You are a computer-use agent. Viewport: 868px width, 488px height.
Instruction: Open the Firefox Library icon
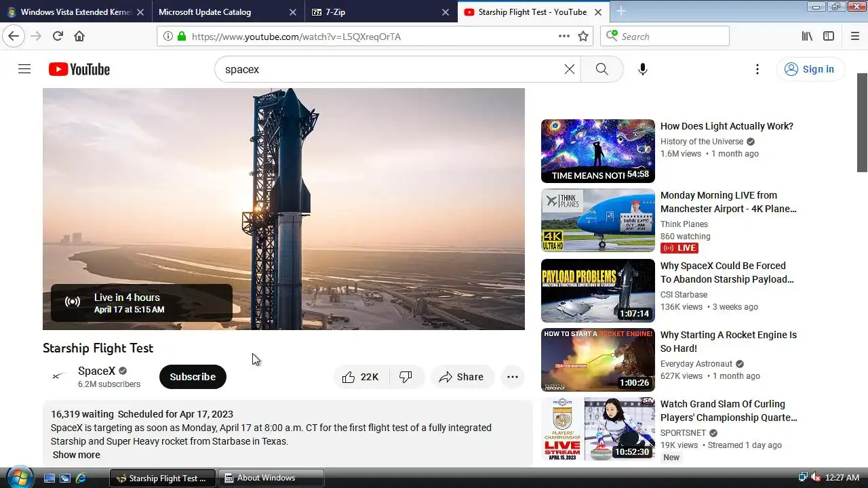[x=807, y=36]
